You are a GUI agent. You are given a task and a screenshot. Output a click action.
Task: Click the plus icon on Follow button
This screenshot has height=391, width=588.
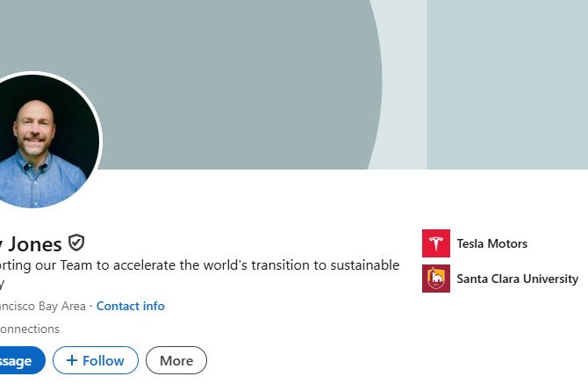(72, 360)
